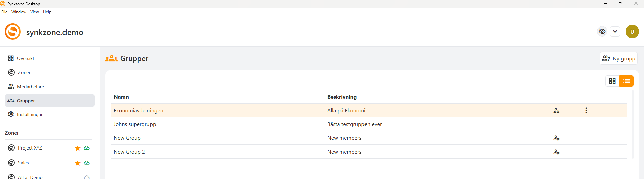The image size is (644, 179).
Task: Click the Alla på Ekonomi description
Action: point(346,110)
